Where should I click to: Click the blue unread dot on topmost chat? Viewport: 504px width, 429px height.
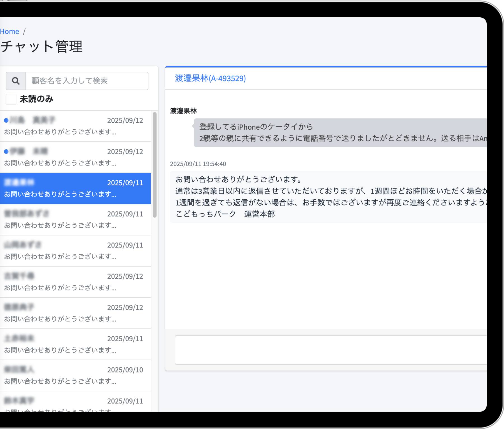6,120
